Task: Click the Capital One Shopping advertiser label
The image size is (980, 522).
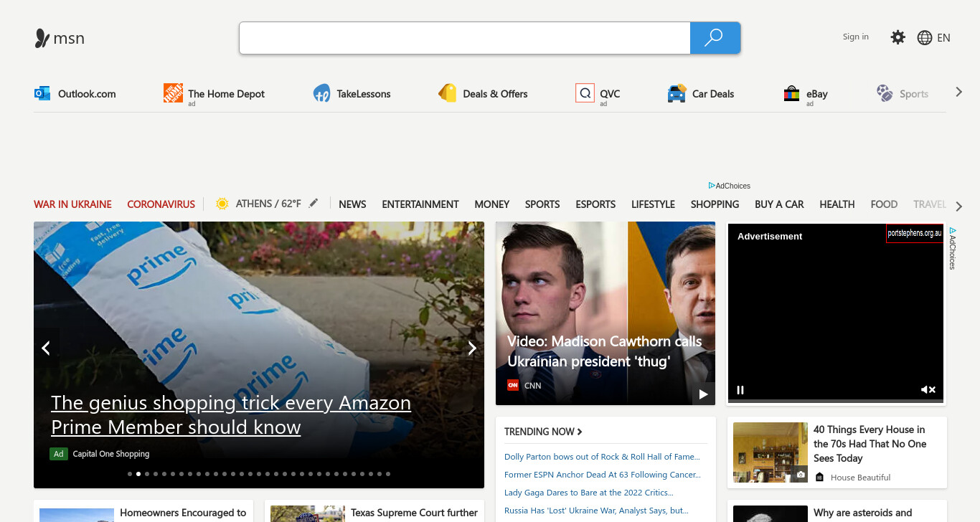Action: coord(111,454)
